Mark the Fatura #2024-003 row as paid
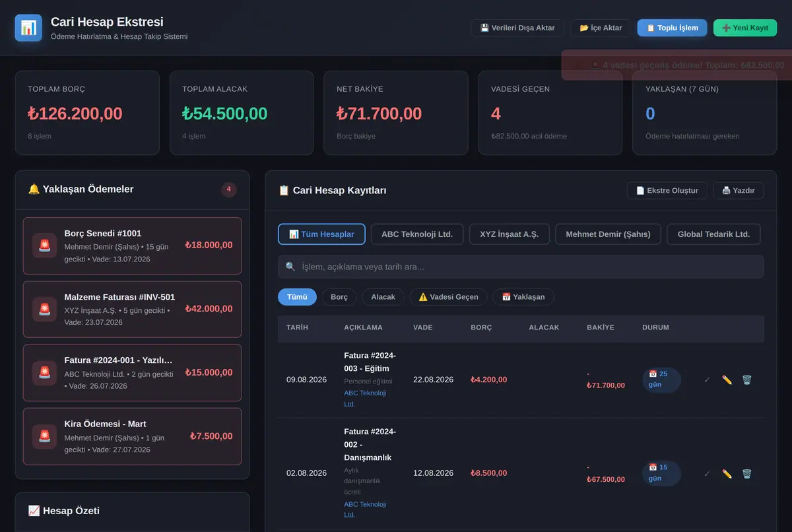The width and height of the screenshot is (792, 532). [x=707, y=380]
